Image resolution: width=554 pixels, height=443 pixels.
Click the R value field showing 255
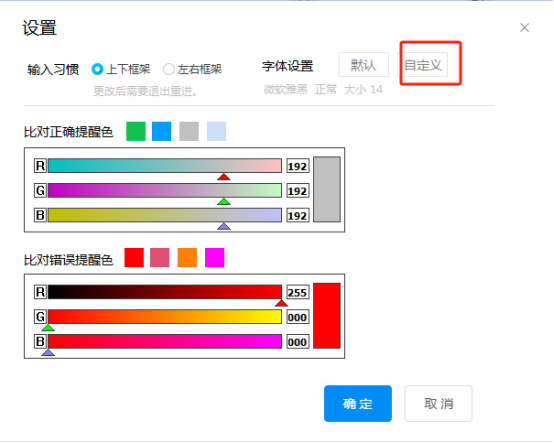(x=297, y=292)
